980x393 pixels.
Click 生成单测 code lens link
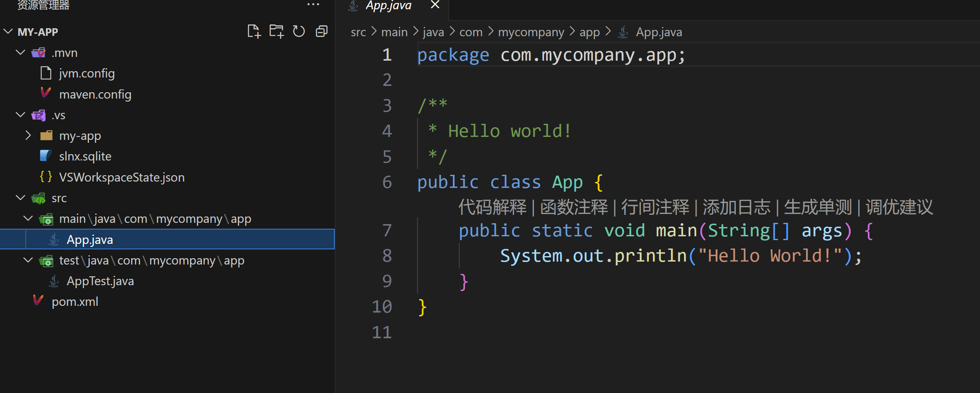[x=818, y=207]
